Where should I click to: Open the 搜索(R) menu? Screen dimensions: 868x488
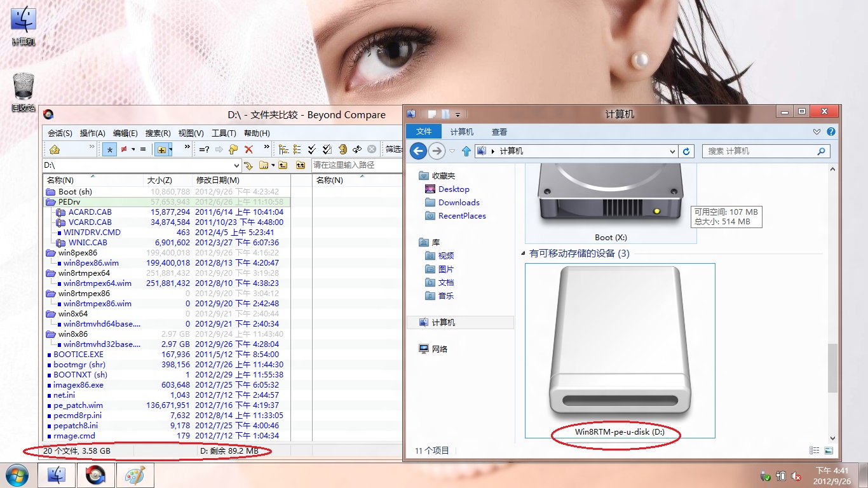pyautogui.click(x=158, y=133)
